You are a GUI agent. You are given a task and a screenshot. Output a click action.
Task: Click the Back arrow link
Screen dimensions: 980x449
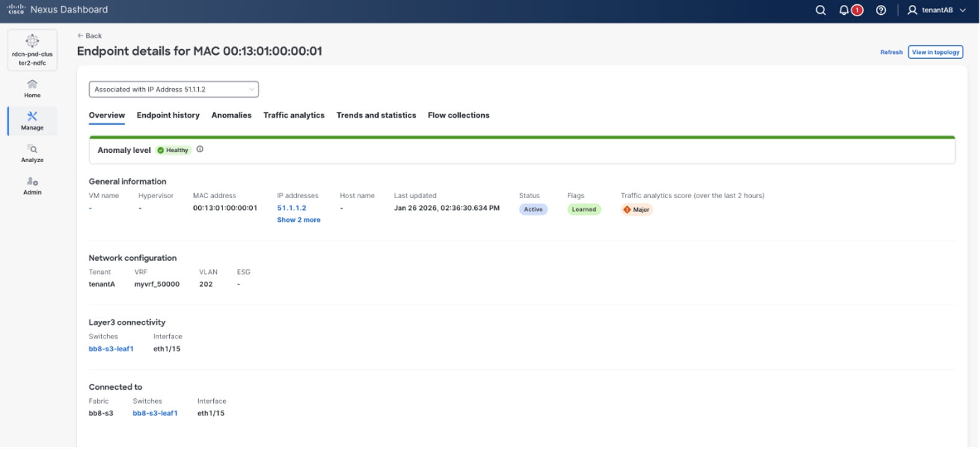point(89,36)
